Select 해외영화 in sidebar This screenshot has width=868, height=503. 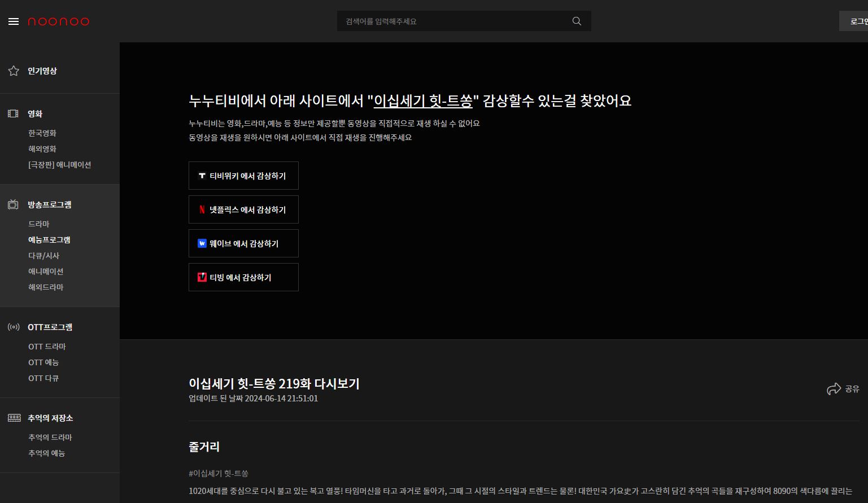pos(42,148)
